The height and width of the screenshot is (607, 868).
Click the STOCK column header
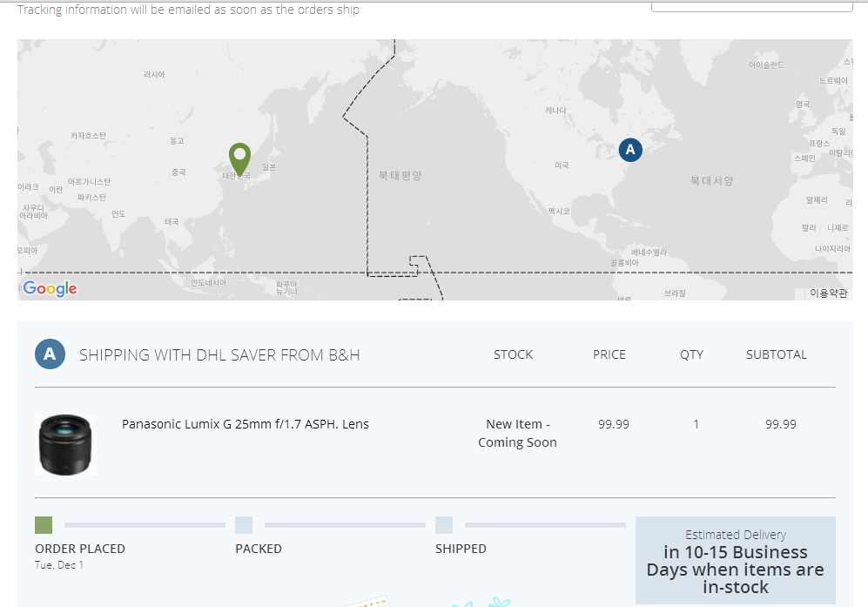pyautogui.click(x=513, y=354)
